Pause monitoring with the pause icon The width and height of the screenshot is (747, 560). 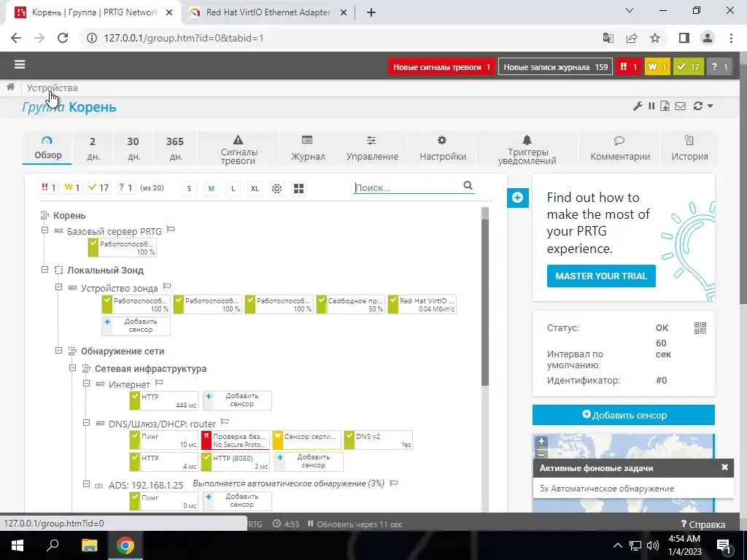click(651, 106)
